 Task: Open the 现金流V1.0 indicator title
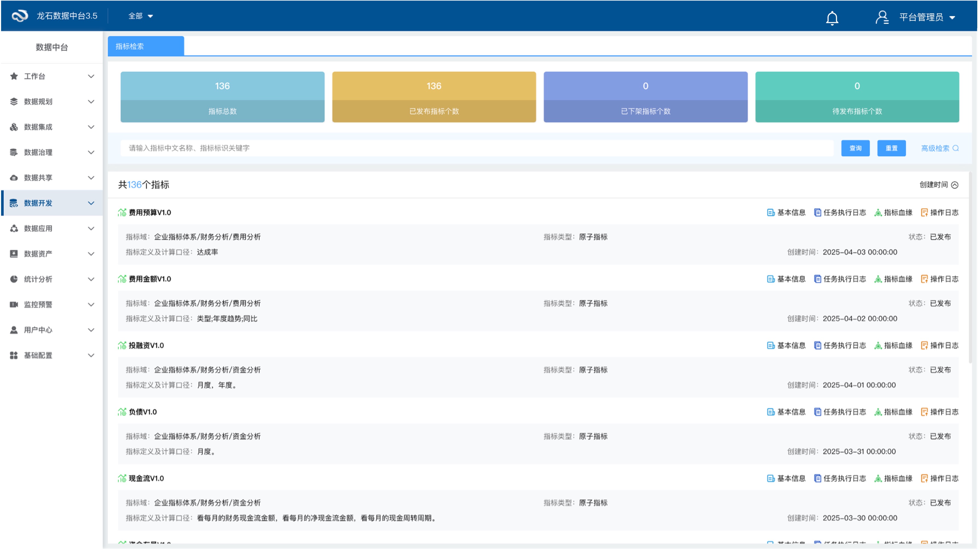pyautogui.click(x=146, y=479)
